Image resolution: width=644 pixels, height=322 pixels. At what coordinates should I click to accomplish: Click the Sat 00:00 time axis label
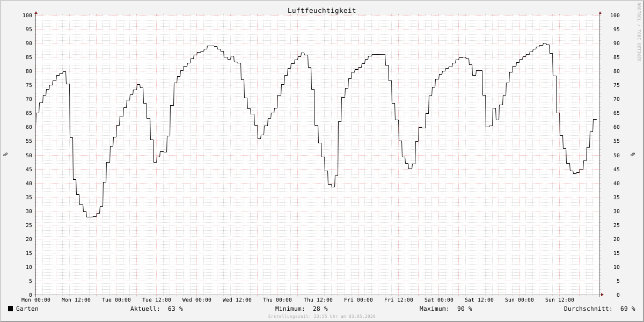(x=439, y=300)
